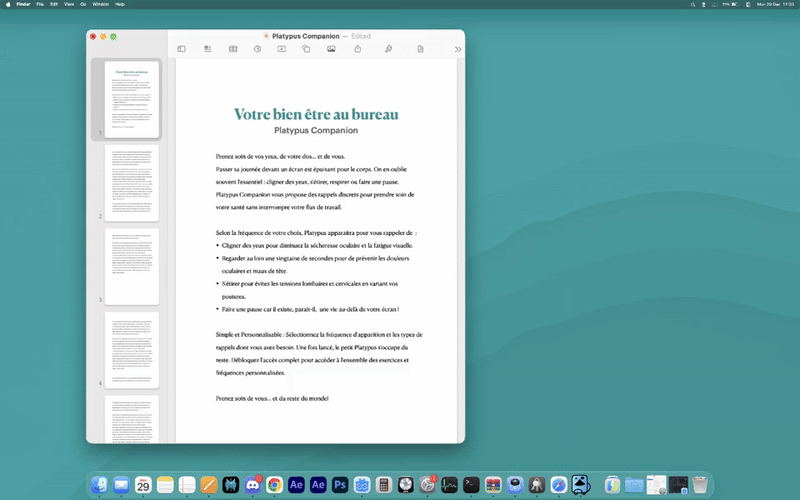Click the Share icon in toolbar
Image resolution: width=800 pixels, height=500 pixels.
coord(357,49)
